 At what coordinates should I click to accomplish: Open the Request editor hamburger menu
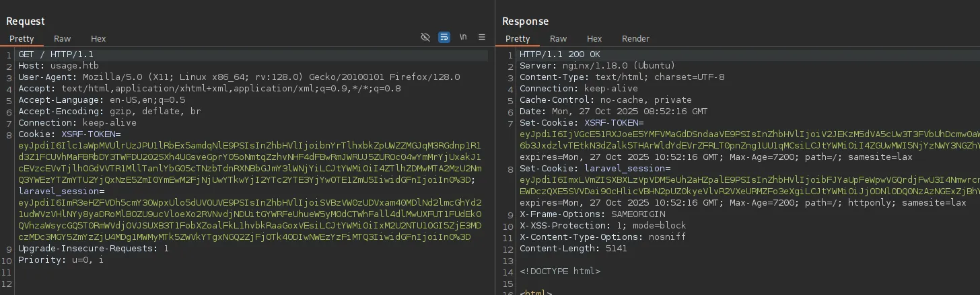pos(482,38)
